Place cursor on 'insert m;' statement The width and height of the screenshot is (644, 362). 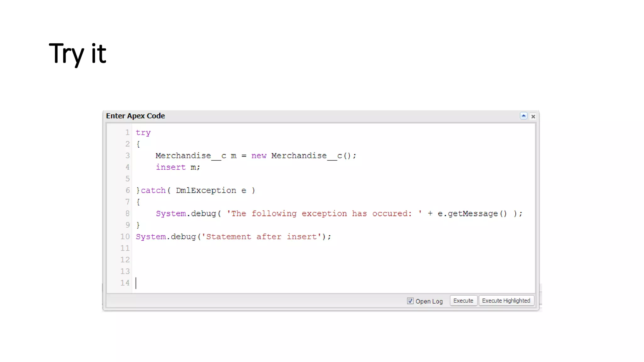pyautogui.click(x=178, y=167)
